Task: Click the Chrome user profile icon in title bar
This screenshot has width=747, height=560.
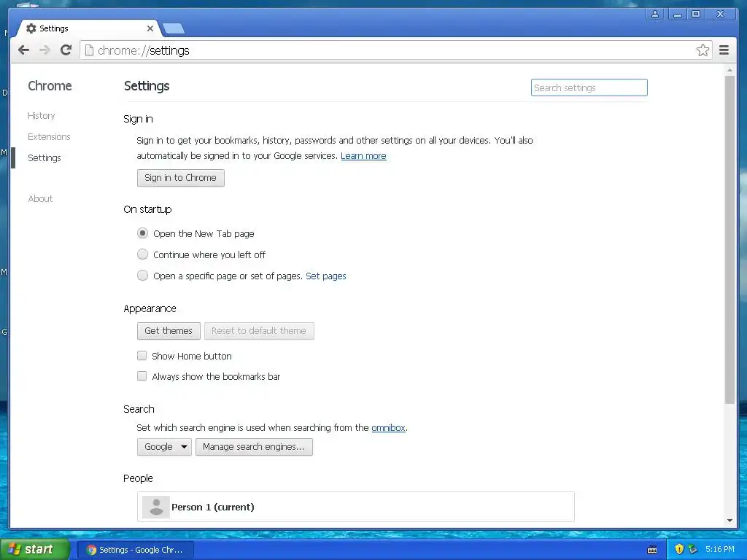Action: [x=655, y=14]
